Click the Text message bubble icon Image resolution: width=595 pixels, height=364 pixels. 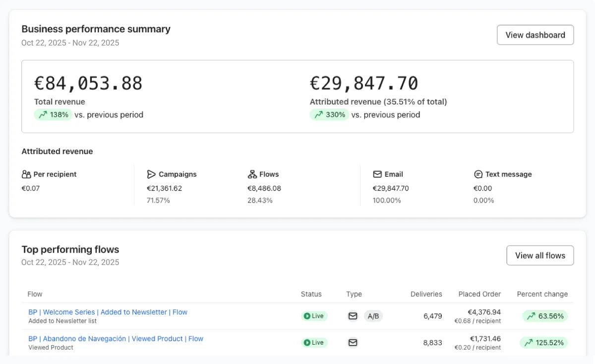478,174
